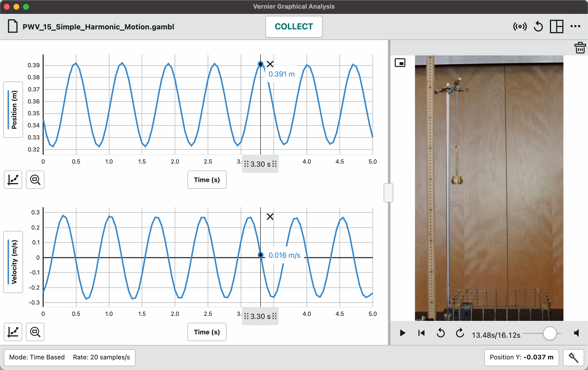The width and height of the screenshot is (588, 370).
Task: Open Position Y meter readout
Action: pyautogui.click(x=521, y=357)
